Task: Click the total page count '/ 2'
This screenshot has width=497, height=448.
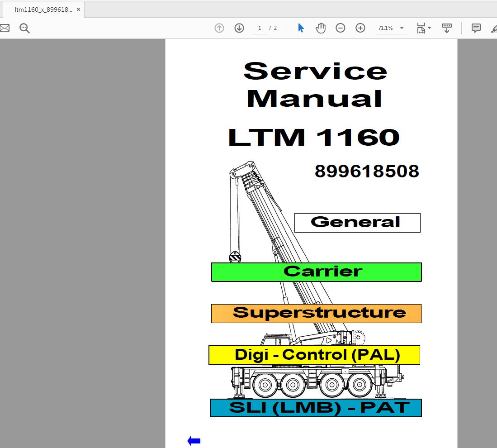Action: 273,28
